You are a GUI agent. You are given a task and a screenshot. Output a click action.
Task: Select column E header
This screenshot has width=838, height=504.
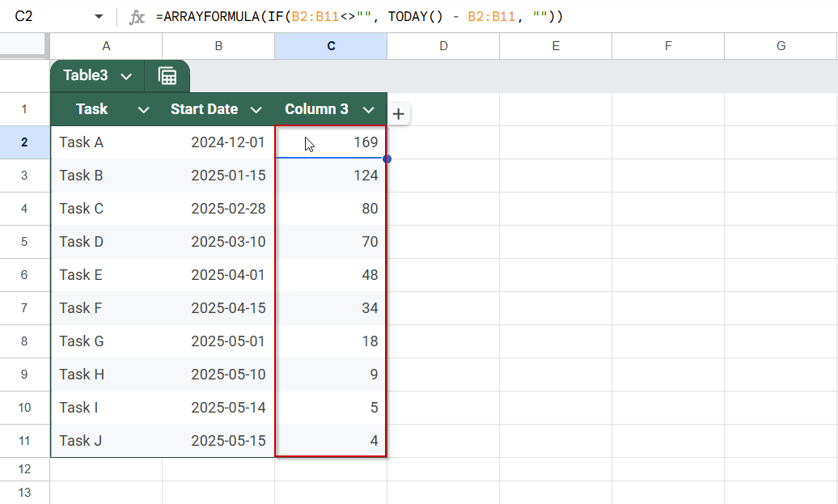[556, 46]
